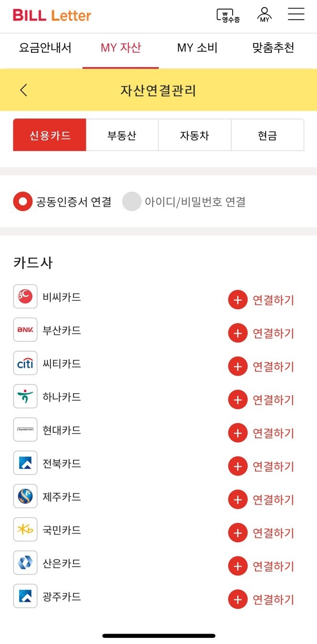Click the BC Card logo icon
The image size is (317, 644).
25,297
